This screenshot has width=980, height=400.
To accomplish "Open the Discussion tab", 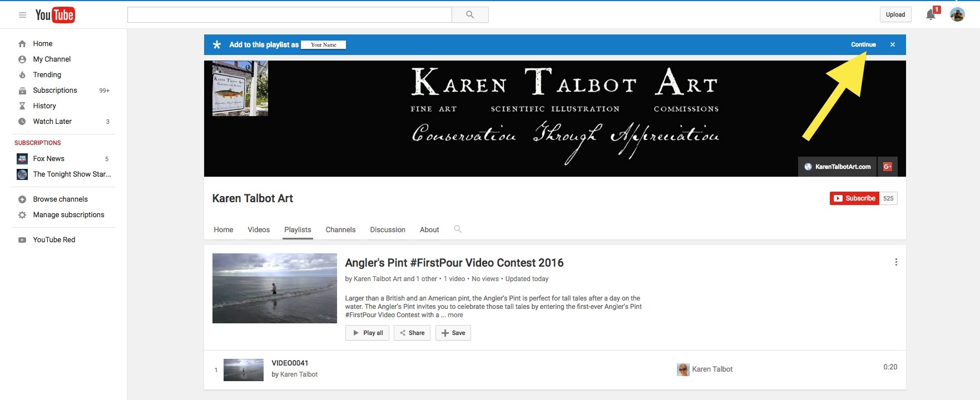I will coord(388,229).
